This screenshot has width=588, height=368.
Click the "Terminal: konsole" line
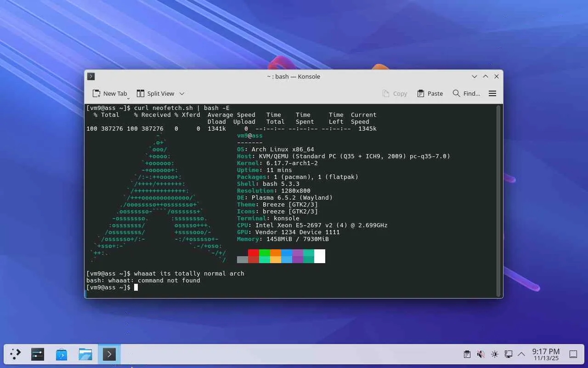pos(268,218)
